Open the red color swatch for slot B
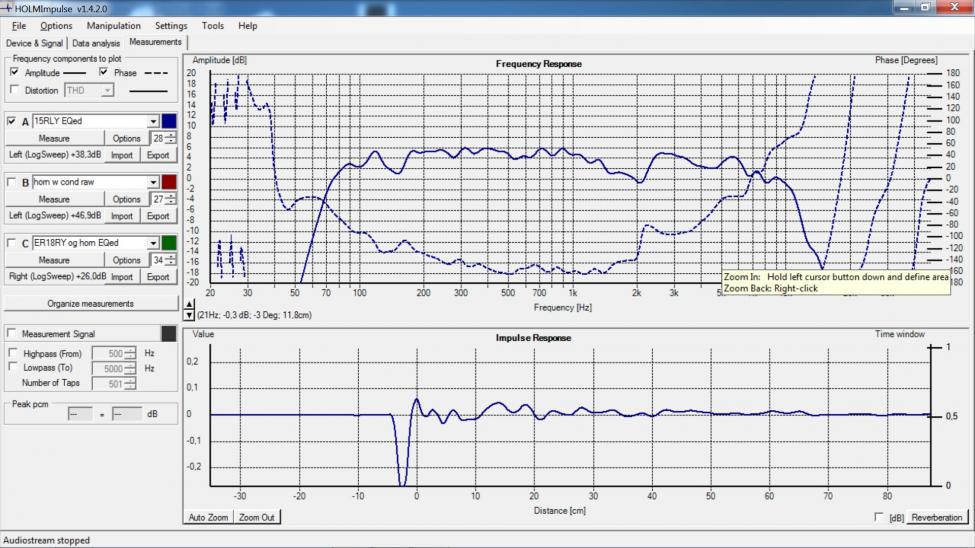Viewport: 975px width, 548px height. point(169,182)
